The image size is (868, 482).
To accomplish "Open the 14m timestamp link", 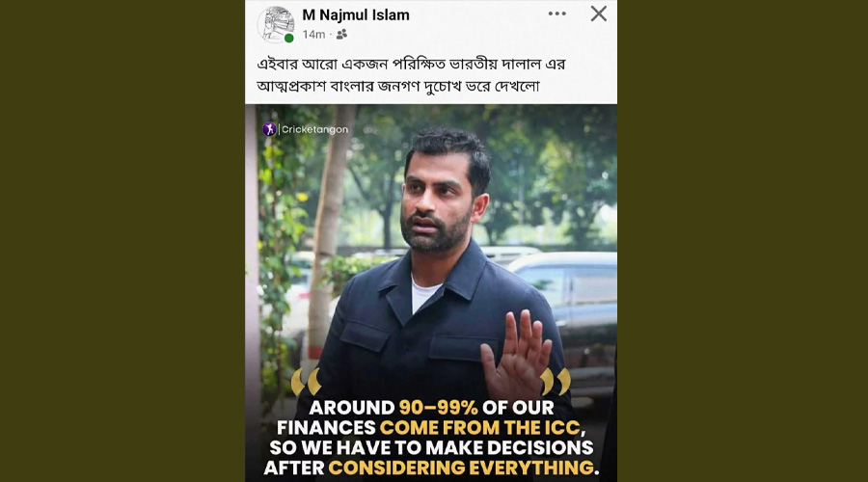I will pyautogui.click(x=313, y=35).
